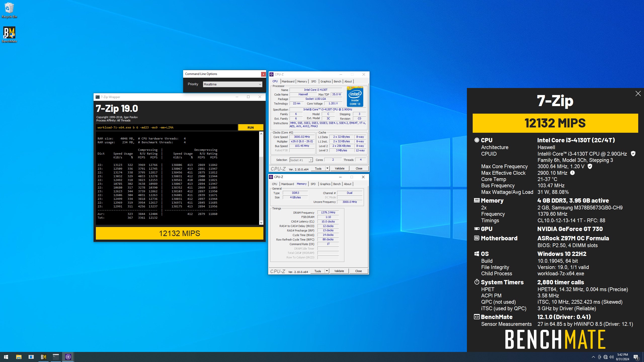Open About tab in upper CPU-Z window

point(348,81)
